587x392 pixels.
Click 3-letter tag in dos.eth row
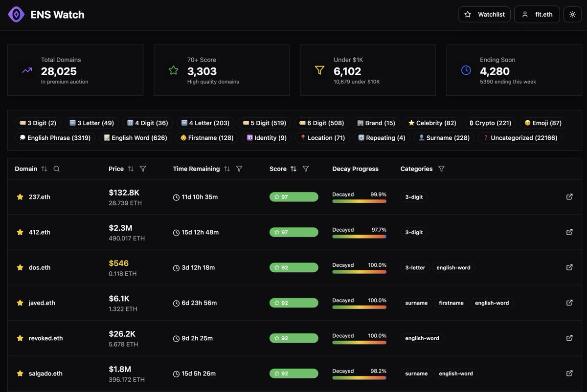pyautogui.click(x=415, y=267)
